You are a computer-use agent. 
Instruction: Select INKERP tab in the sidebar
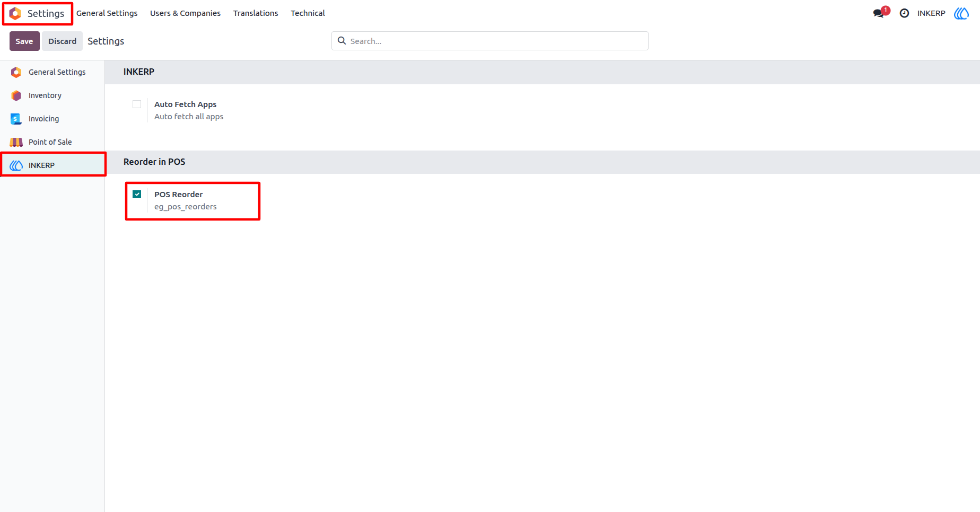pos(52,165)
